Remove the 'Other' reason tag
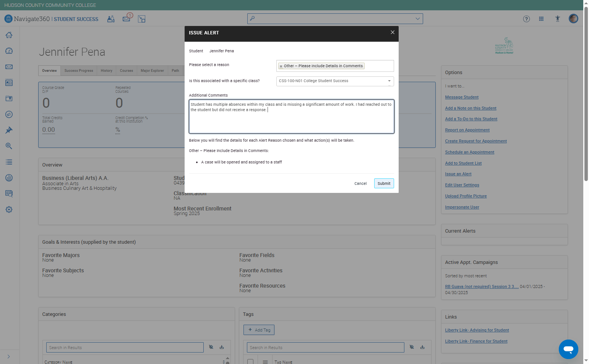 coord(281,66)
